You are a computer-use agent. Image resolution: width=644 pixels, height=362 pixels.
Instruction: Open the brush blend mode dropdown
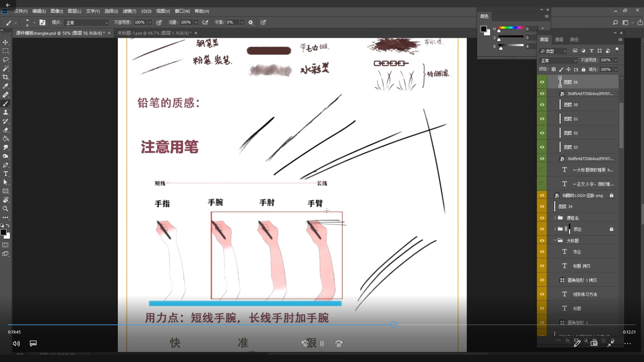[x=87, y=22]
